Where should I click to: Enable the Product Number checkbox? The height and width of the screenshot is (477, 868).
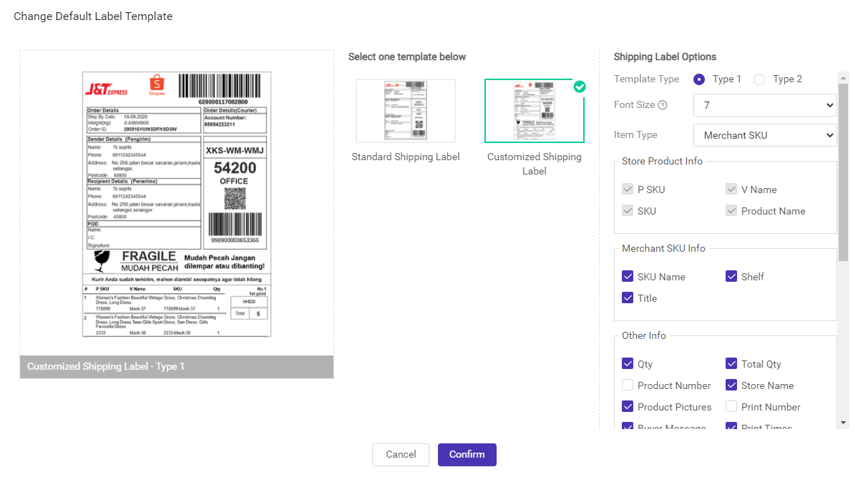point(628,385)
